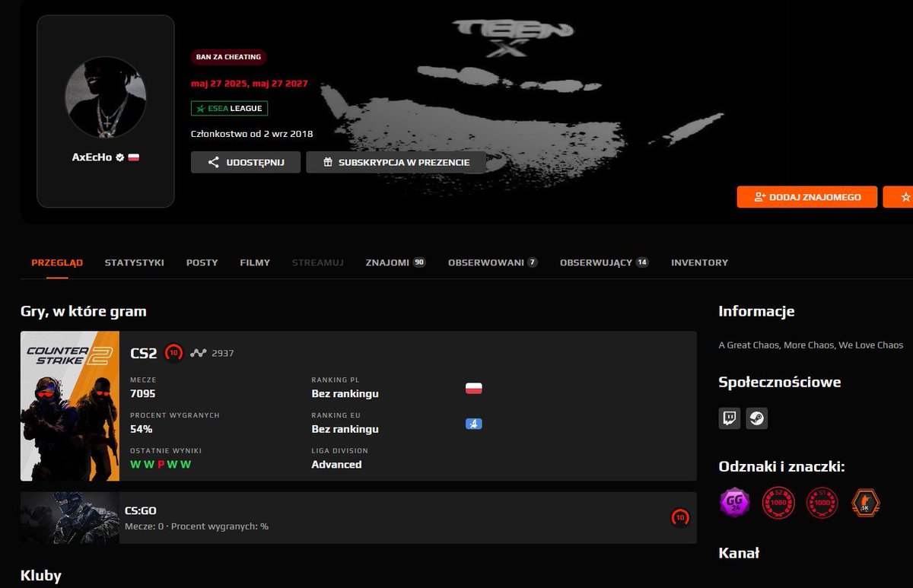Click the Subskrypcja w prezencie button
Viewport: 913px width, 588px height.
tap(396, 162)
